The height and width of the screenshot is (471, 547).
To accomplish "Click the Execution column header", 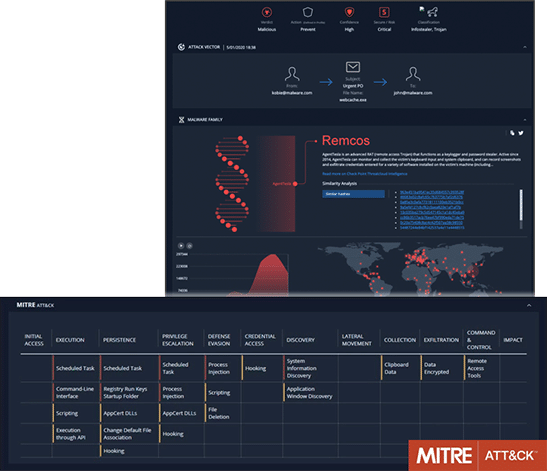I will 70,340.
